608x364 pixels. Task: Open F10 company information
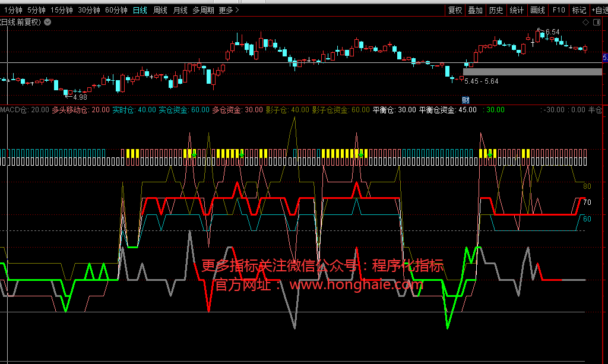(x=559, y=10)
